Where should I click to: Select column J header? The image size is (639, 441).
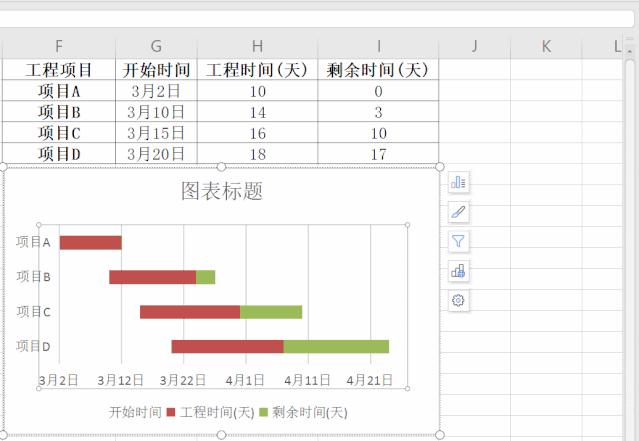pos(475,46)
